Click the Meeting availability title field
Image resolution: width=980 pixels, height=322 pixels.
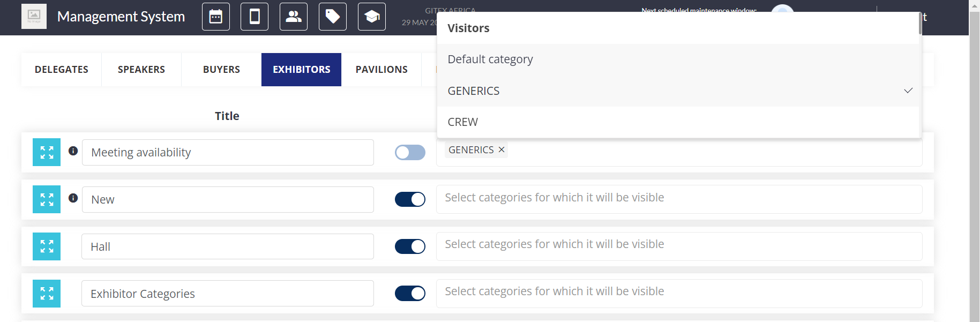(x=228, y=153)
